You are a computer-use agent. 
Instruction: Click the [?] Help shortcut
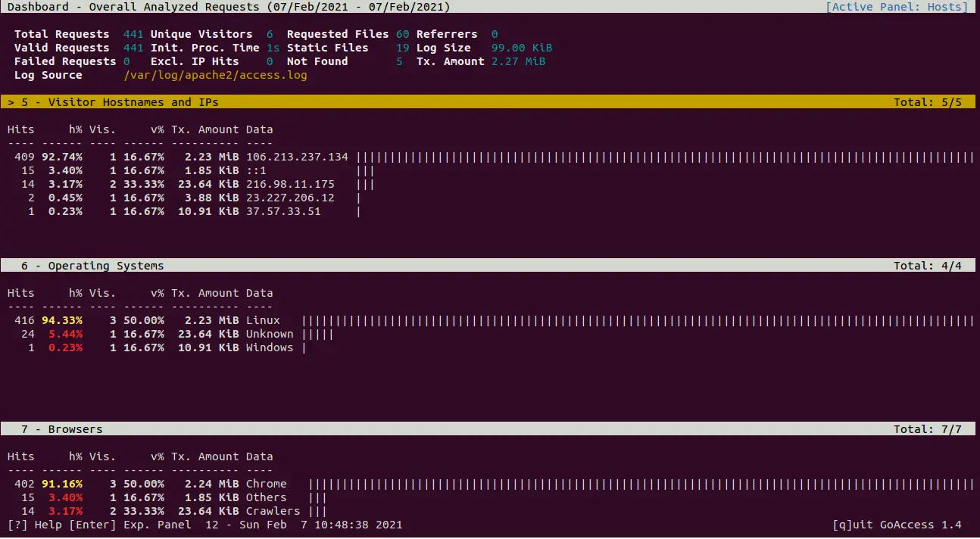pyautogui.click(x=35, y=525)
